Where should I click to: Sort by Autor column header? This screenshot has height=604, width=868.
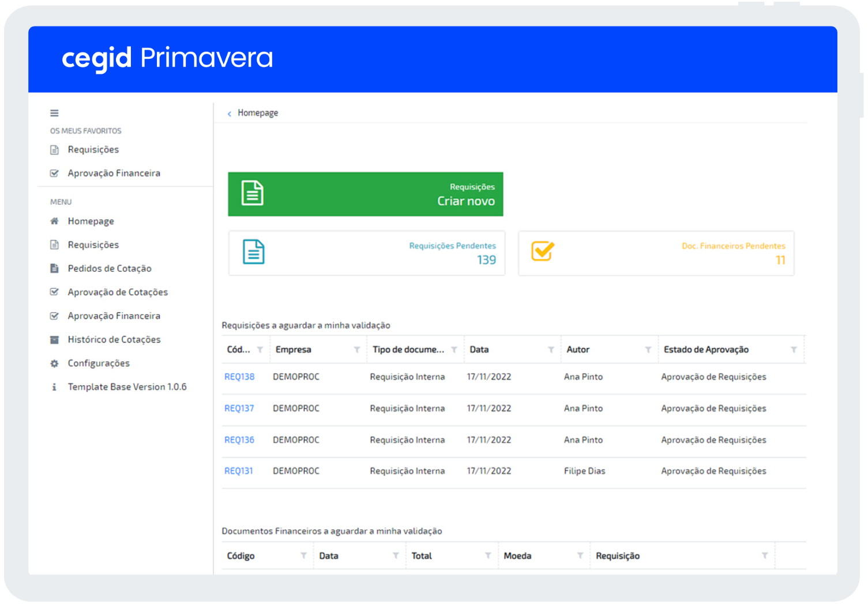[578, 350]
